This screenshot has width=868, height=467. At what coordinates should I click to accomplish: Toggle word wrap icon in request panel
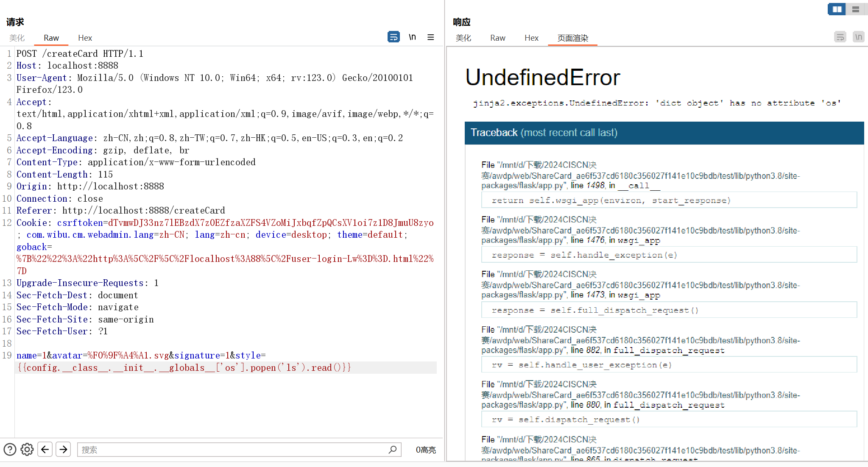[x=394, y=37]
